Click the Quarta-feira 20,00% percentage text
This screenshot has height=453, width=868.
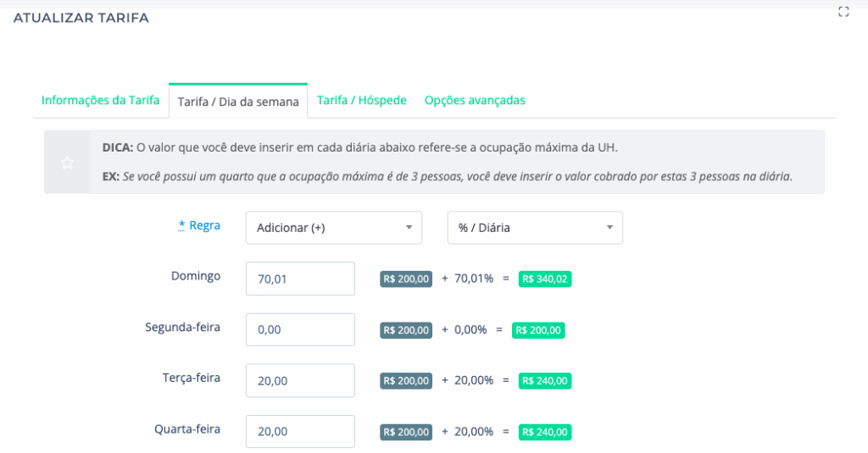click(474, 432)
